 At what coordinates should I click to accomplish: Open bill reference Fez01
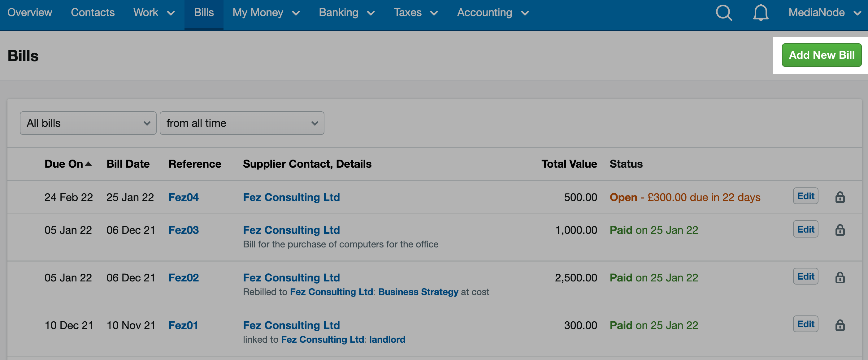click(x=183, y=326)
